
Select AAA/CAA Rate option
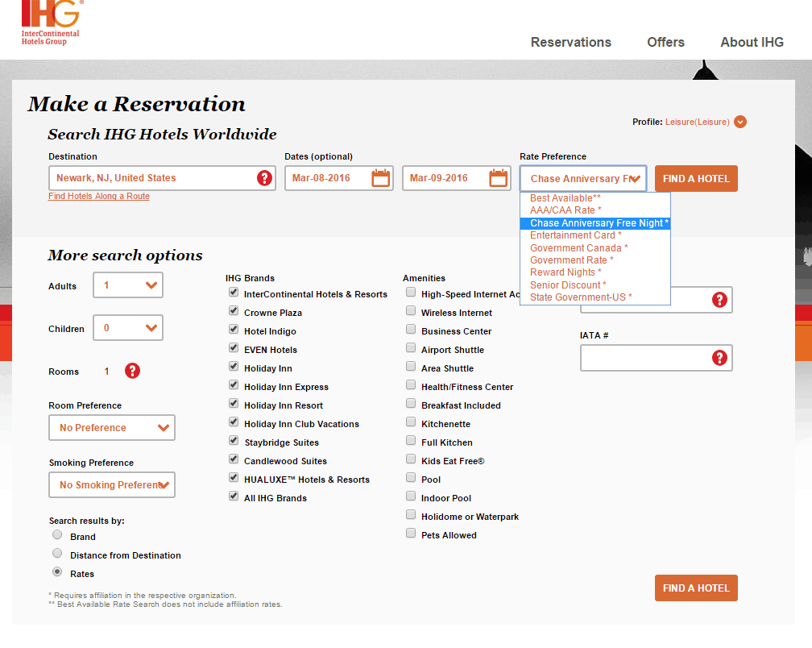[595, 210]
